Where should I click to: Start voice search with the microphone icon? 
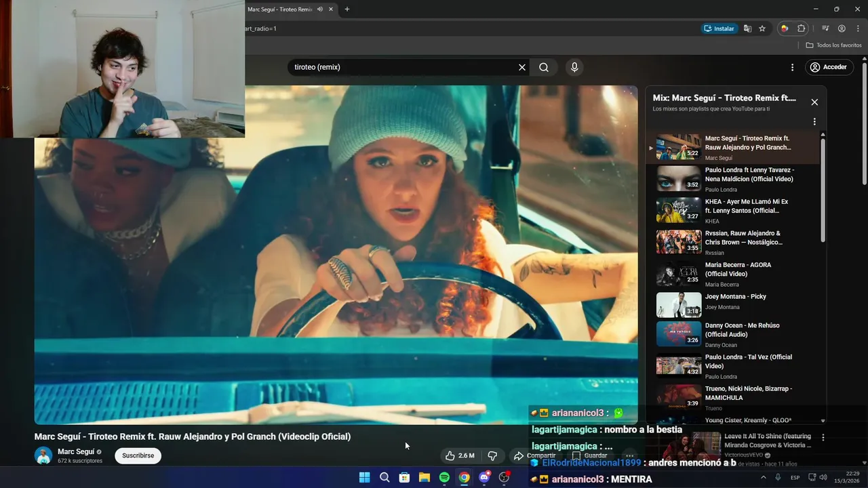click(574, 67)
